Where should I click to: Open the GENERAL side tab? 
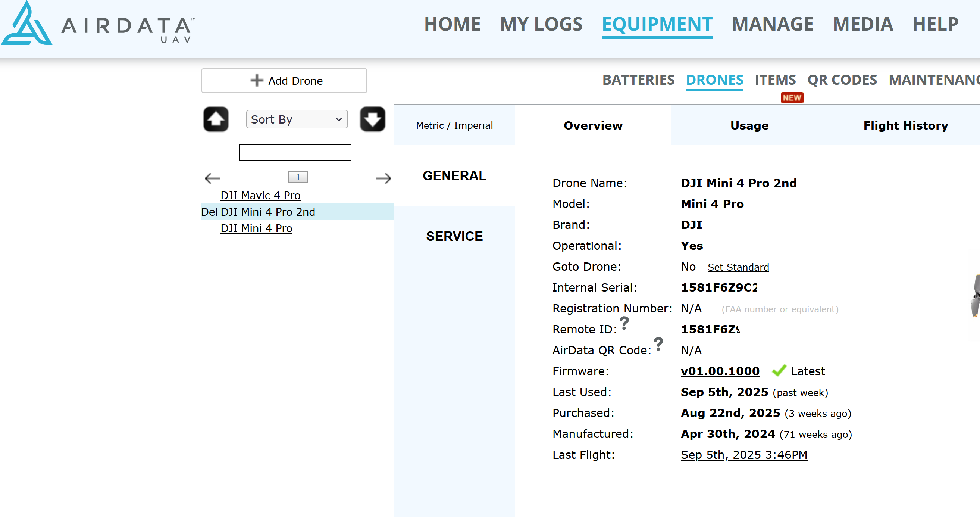(x=454, y=176)
